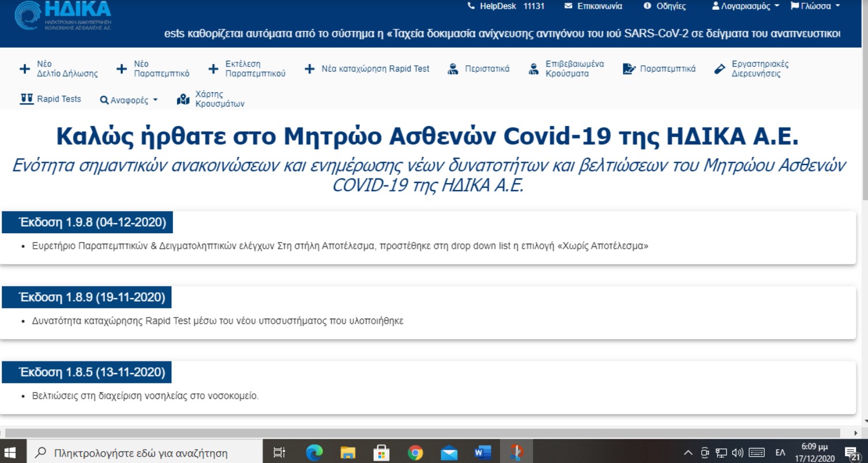Click the text Βελτιώσεις στη διαχείριση νοσηλείας
Screen dimensions: 868x463
(145, 396)
